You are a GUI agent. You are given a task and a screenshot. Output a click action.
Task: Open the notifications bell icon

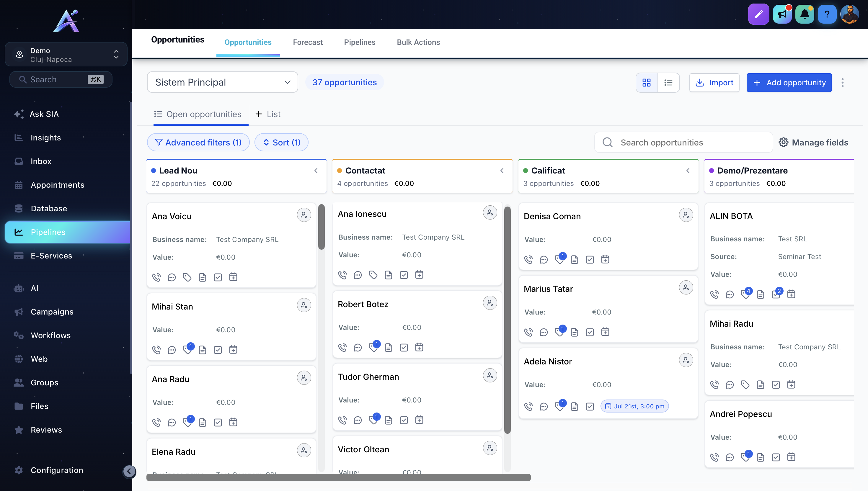805,14
